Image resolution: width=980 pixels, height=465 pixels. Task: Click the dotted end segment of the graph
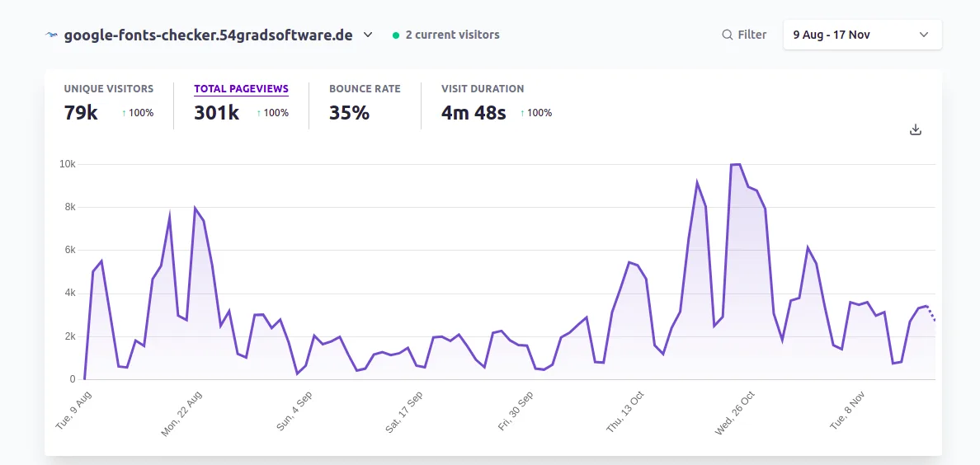[x=931, y=313]
